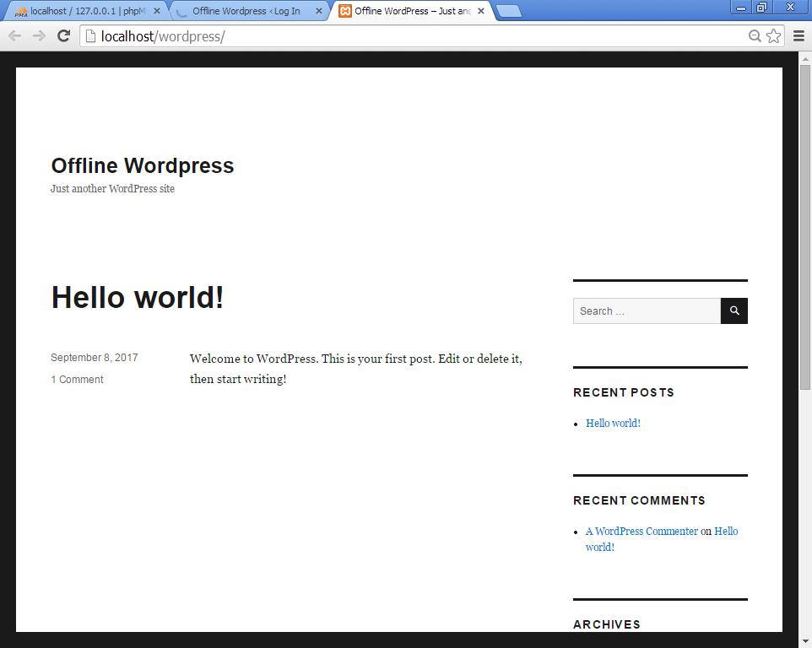Click the Just another WordPress site tagline
This screenshot has height=648, width=812.
pos(112,189)
